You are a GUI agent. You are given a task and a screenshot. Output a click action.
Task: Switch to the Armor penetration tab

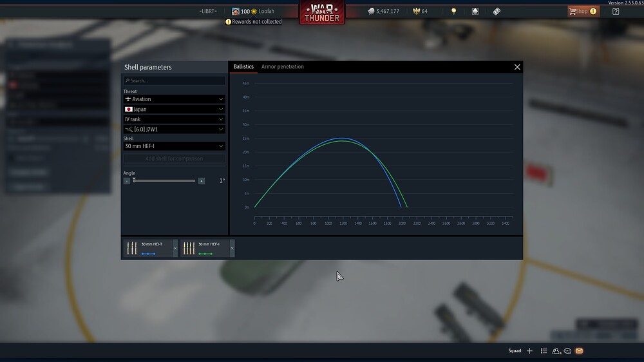click(282, 67)
